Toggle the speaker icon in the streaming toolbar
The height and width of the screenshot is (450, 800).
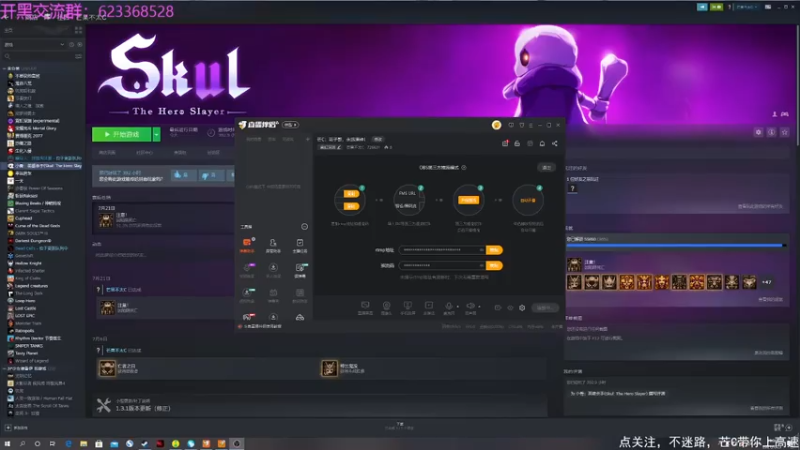(470, 306)
